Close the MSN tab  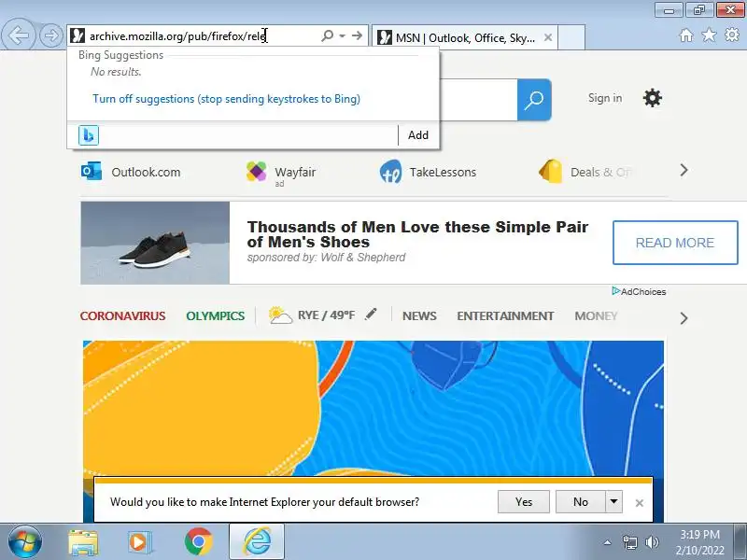(x=548, y=37)
